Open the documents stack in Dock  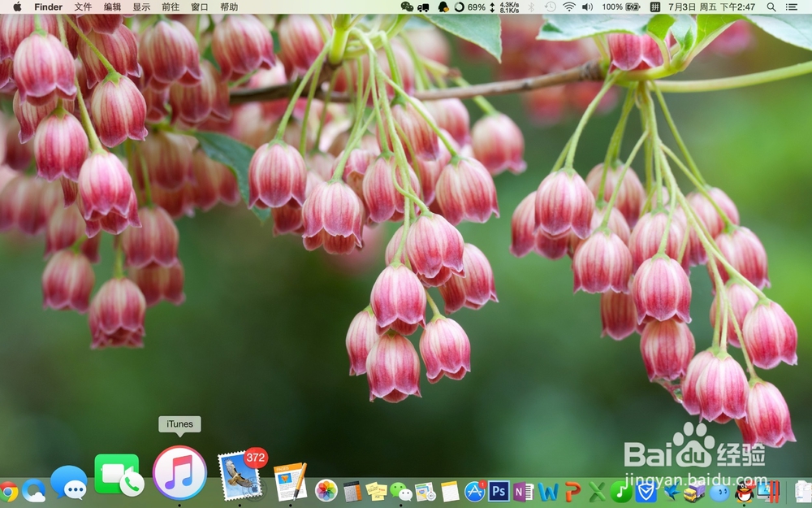pos(803,492)
